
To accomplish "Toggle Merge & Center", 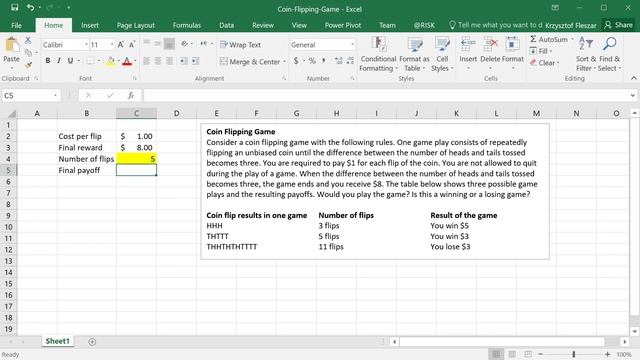I will coord(250,62).
